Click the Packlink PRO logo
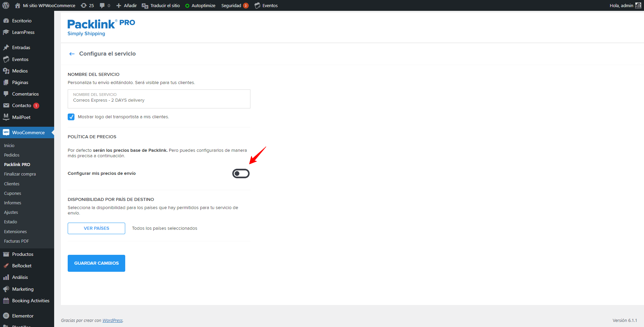Image resolution: width=644 pixels, height=327 pixels. [101, 27]
